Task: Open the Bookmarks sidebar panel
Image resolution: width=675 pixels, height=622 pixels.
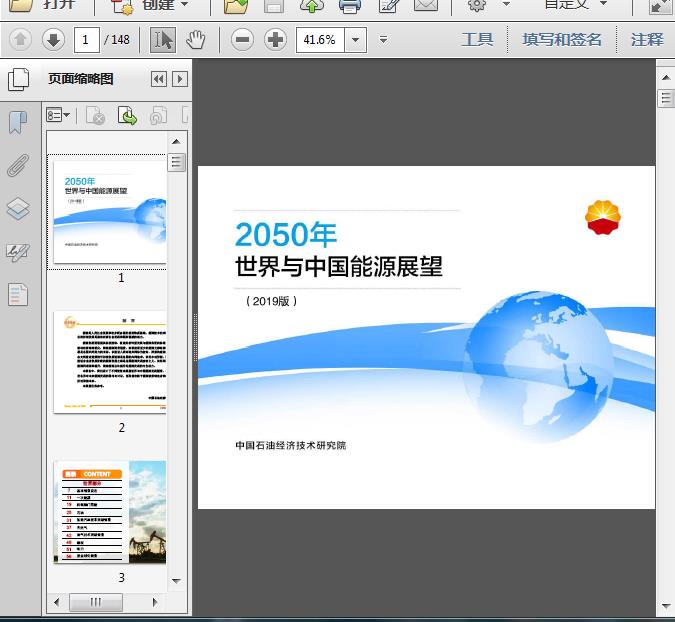Action: 18,122
